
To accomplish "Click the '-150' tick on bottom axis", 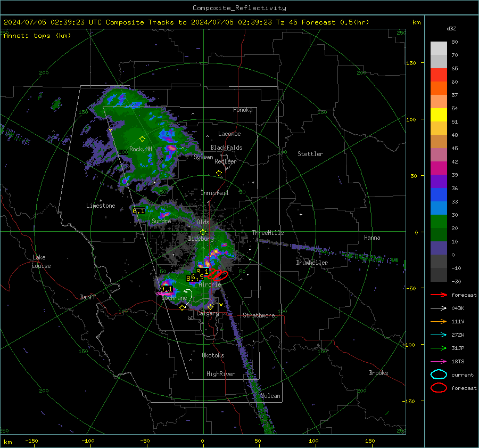I will 31,441.
